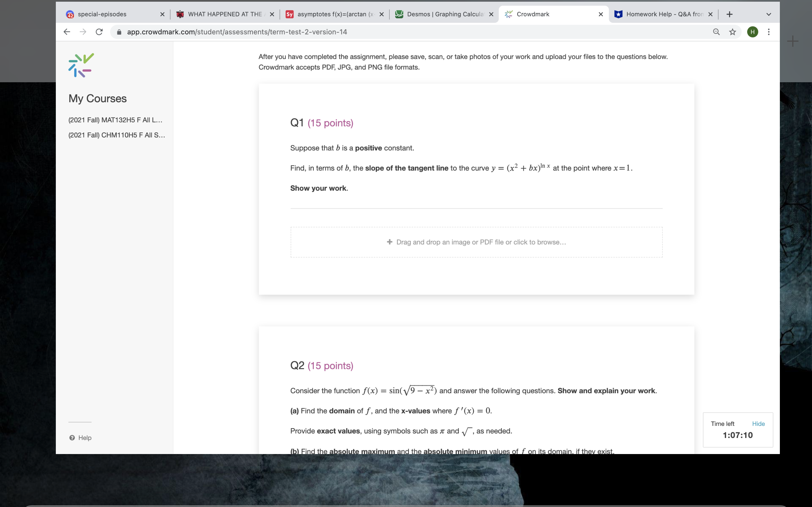Click the Crowdmark logo in the sidebar
Viewport: 812px width, 507px height.
point(80,65)
